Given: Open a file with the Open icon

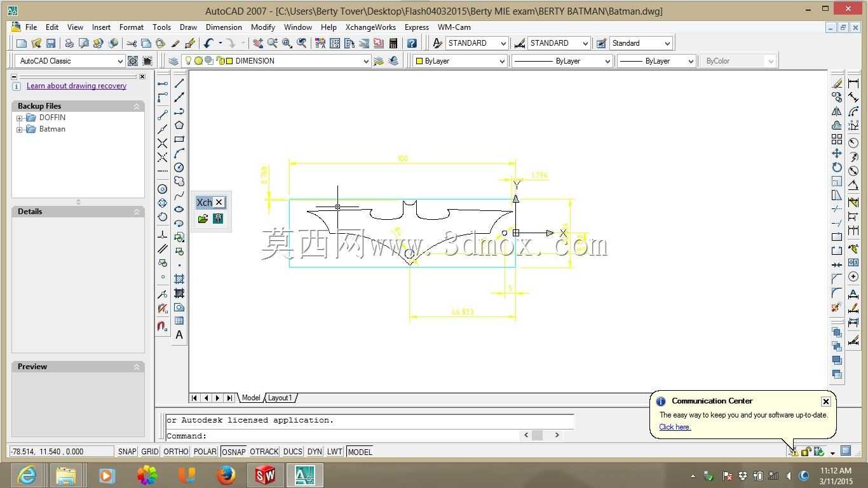Looking at the screenshot, I should coord(36,43).
